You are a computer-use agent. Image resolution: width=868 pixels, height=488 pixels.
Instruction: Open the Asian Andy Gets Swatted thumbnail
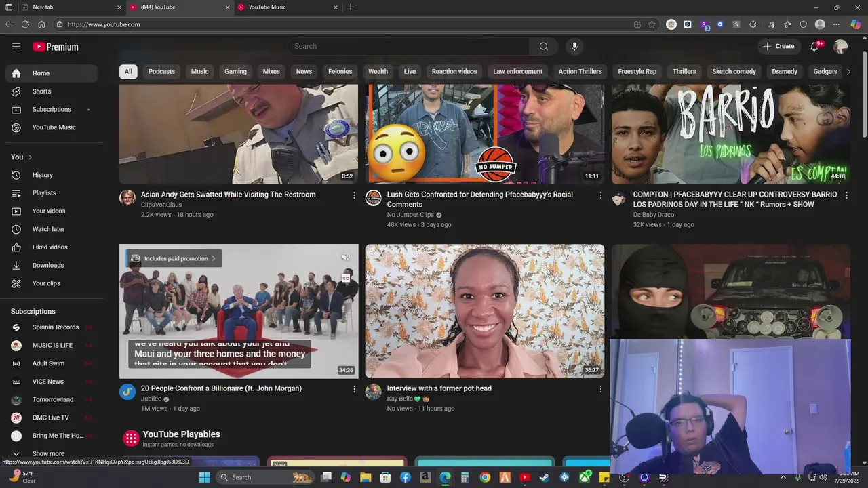239,134
